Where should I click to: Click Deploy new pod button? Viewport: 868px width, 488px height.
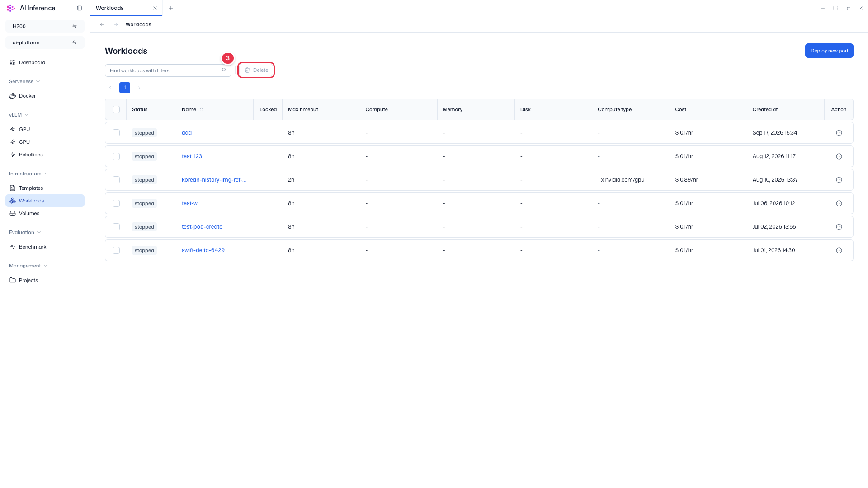point(829,51)
